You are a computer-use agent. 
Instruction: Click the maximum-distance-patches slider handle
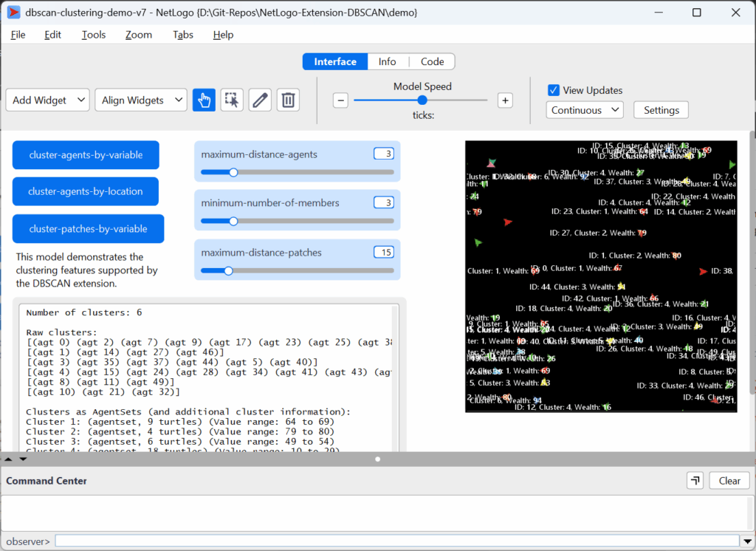[x=229, y=270]
